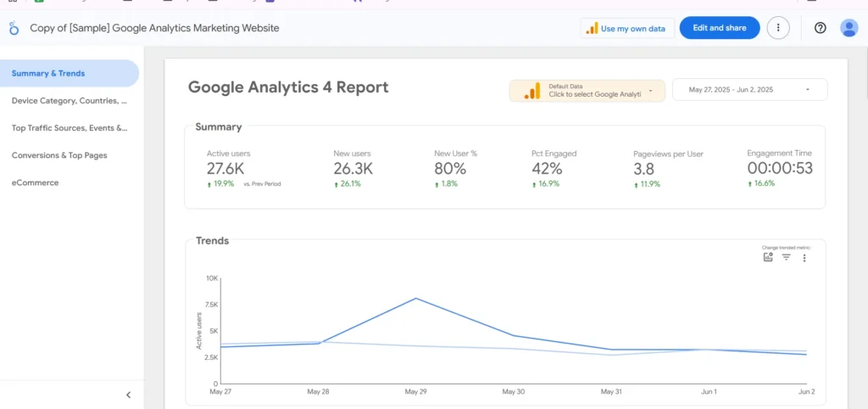This screenshot has width=868, height=409.
Task: Click the Active users 27.6K value
Action: (225, 169)
